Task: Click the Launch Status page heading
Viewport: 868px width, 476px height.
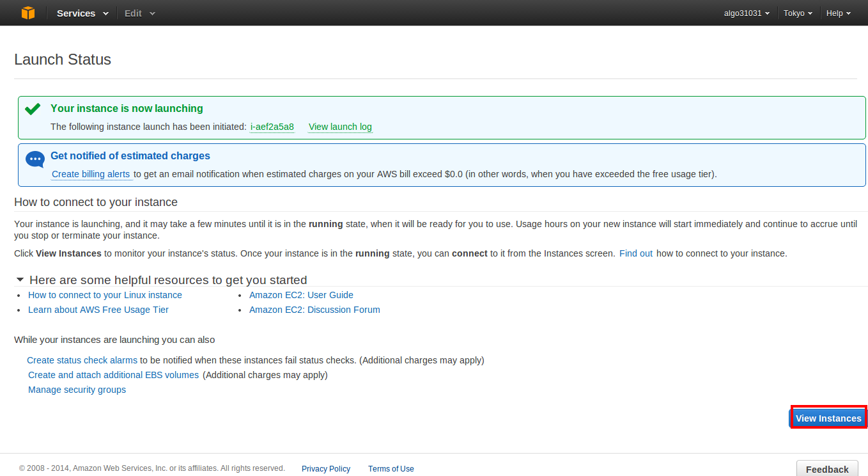Action: click(63, 59)
